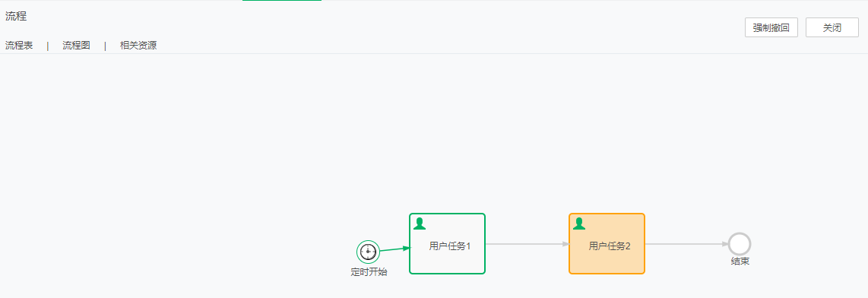Open the 相关资源 tab
The image size is (868, 298).
click(138, 46)
